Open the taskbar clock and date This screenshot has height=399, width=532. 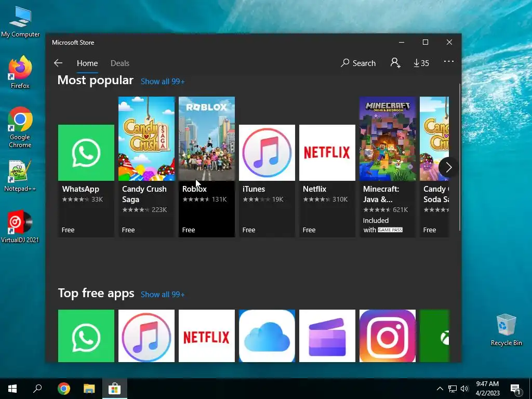487,389
